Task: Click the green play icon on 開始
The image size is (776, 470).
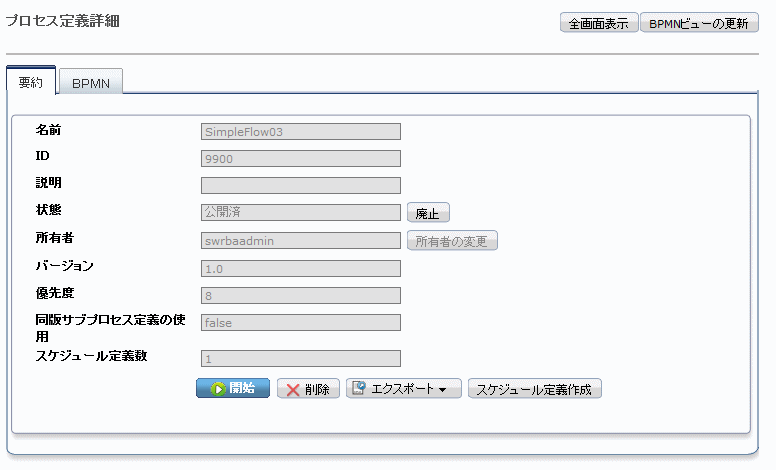Action: pyautogui.click(x=216, y=389)
